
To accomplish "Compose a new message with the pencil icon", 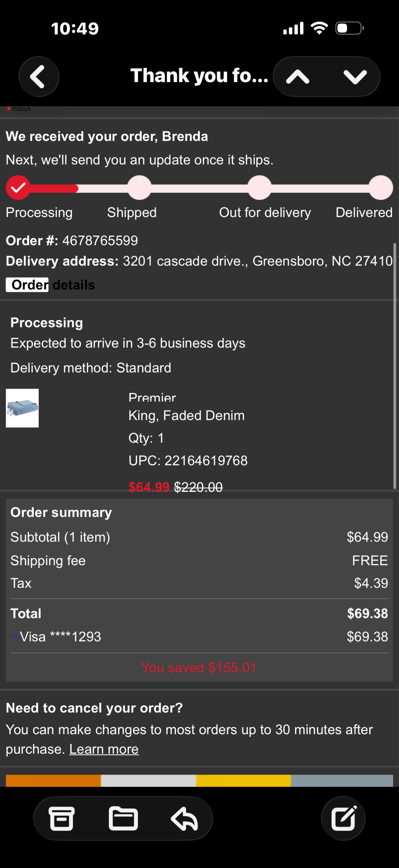I will 343,818.
